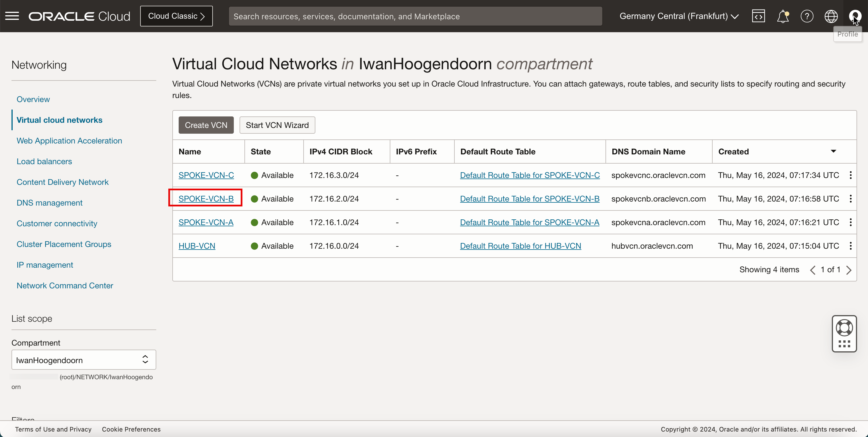The width and height of the screenshot is (868, 437).
Task: Click the hamburger navigation menu icon
Action: click(x=12, y=16)
